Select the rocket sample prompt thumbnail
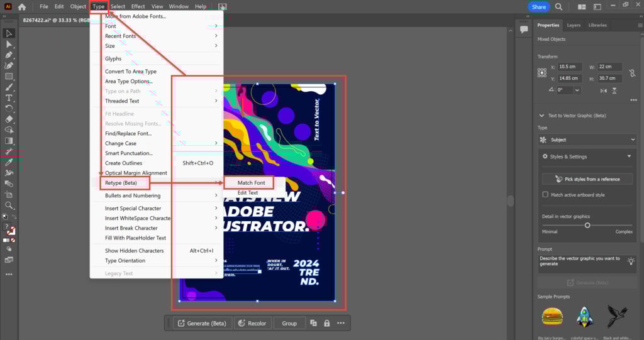 coord(584,316)
